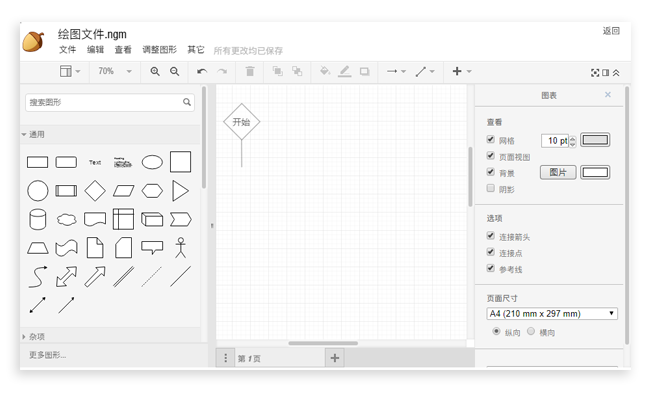Click the fill color bucket icon
647x399 pixels.
325,71
